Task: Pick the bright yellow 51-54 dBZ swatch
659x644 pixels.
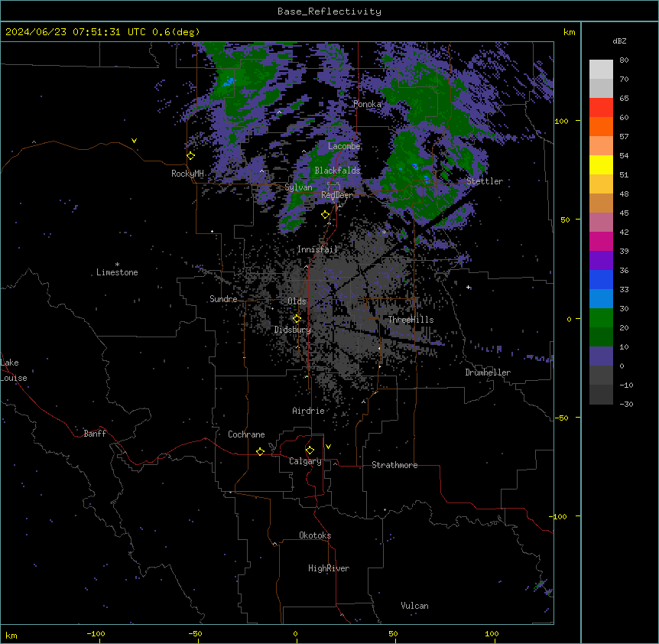Action: [x=601, y=164]
